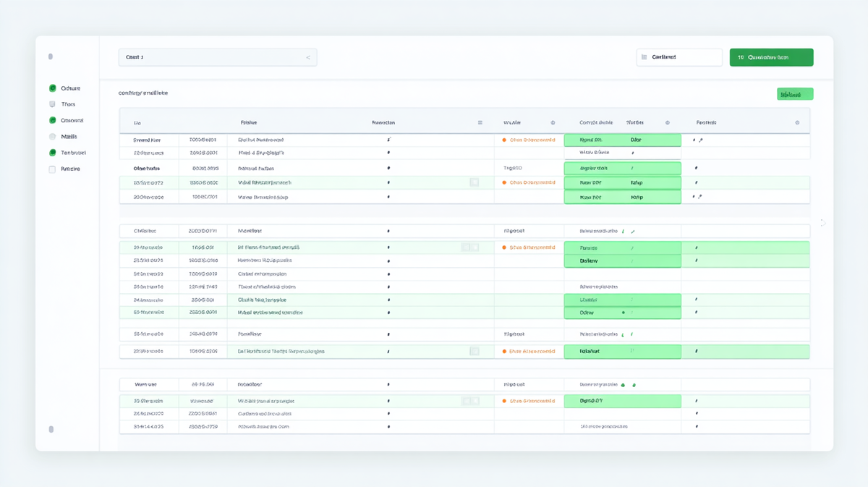Click the chevron arrow inside the top search field
Image resolution: width=868 pixels, height=487 pixels.
coord(308,58)
